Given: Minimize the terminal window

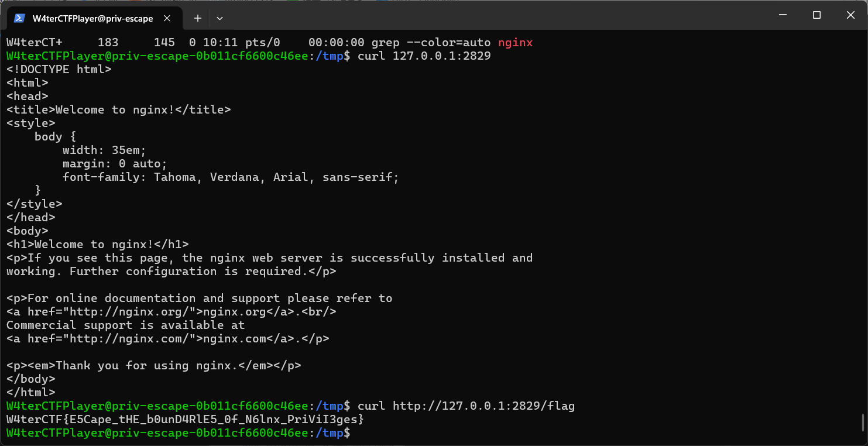Looking at the screenshot, I should click(783, 15).
